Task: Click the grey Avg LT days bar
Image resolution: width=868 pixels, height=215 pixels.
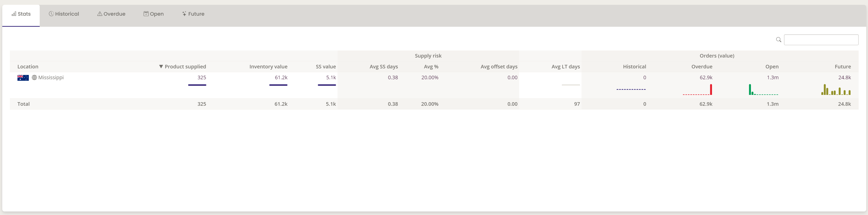Action: [x=571, y=85]
